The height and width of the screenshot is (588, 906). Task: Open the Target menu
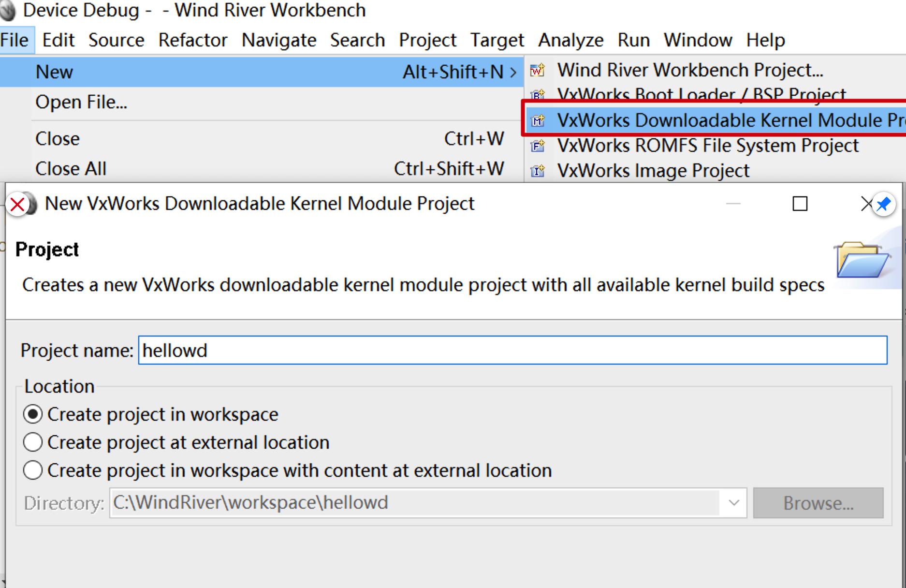[497, 40]
